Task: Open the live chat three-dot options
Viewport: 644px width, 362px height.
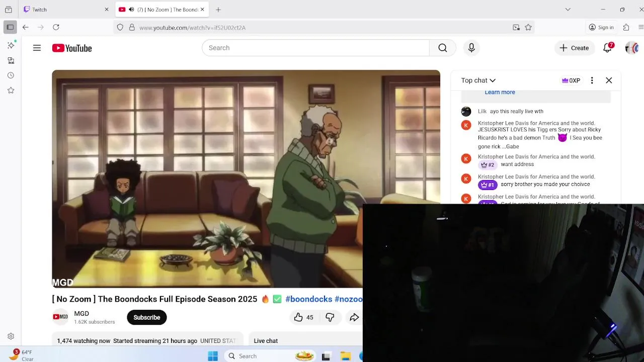Action: [x=592, y=80]
